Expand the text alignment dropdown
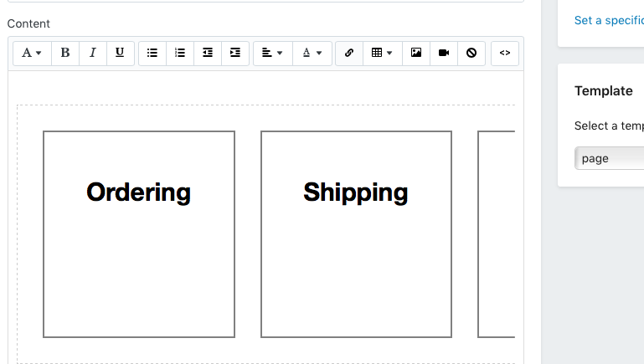 point(272,53)
